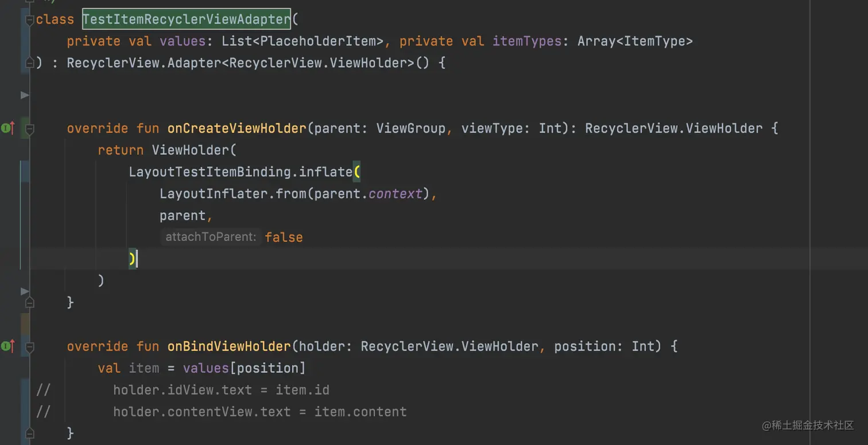This screenshot has width=868, height=445.
Task: Click the commented 'holder.idView.text'
Action: [x=183, y=390]
